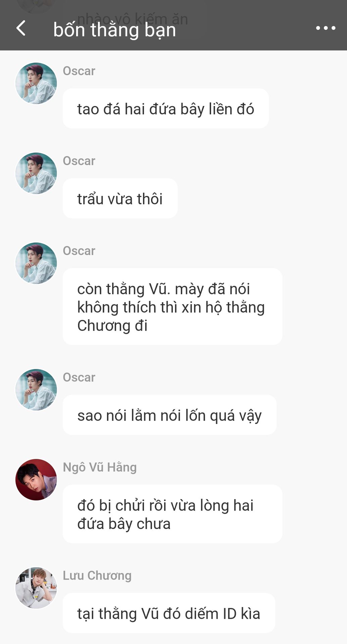347x644 pixels.
Task: Tap the "đó bị chửi rồi" message bubble
Action: pos(172,514)
